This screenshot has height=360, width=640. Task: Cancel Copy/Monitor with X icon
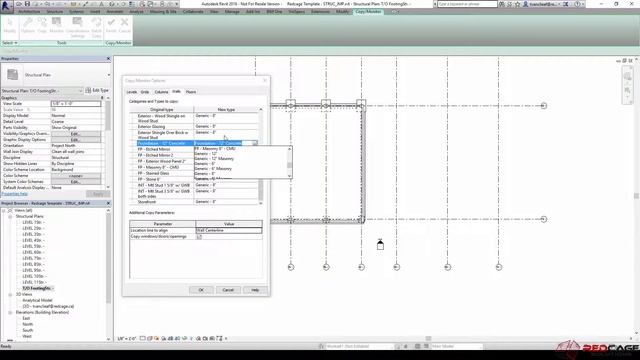click(124, 26)
